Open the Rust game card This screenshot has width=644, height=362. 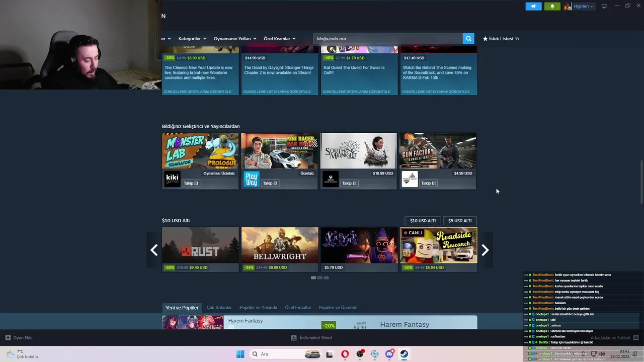click(x=200, y=249)
